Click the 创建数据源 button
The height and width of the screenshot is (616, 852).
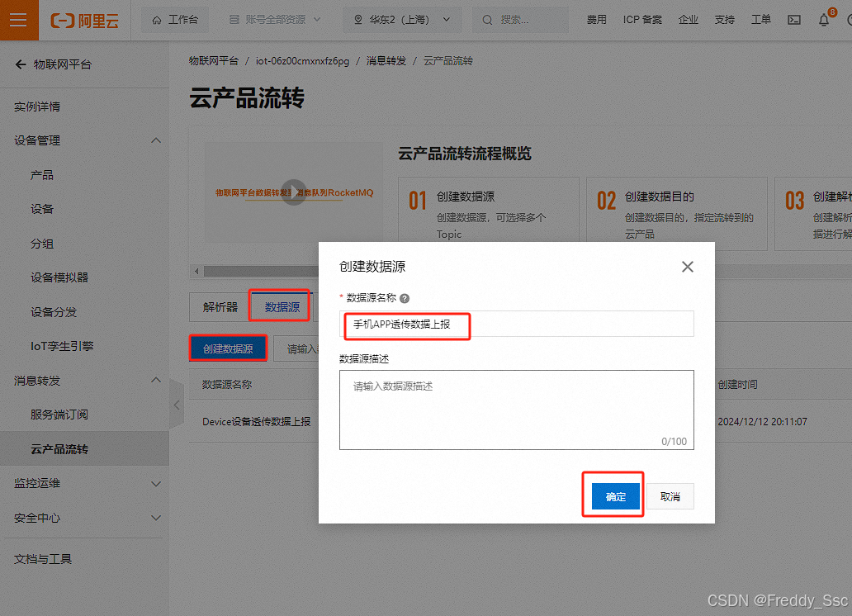click(x=228, y=348)
